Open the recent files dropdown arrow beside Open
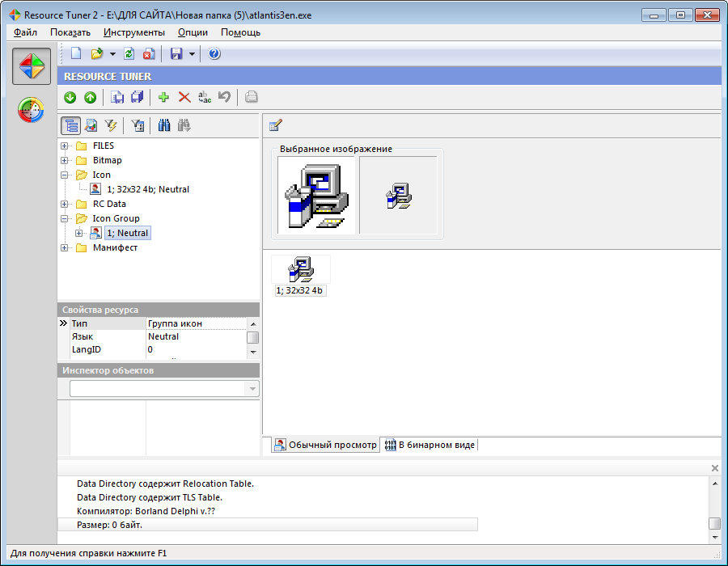 [112, 54]
